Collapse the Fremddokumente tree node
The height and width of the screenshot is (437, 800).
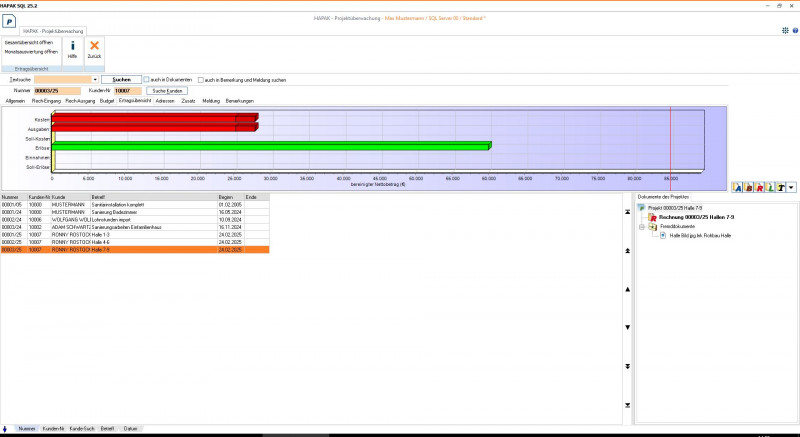642,226
